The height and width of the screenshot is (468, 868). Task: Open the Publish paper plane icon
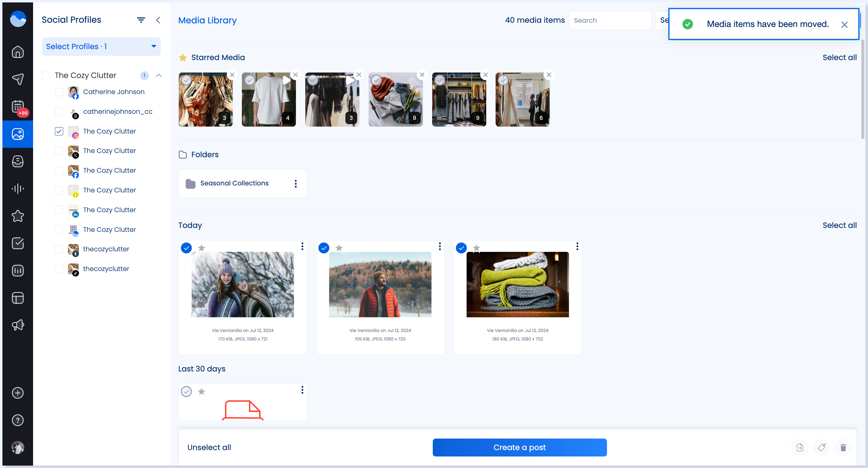tap(18, 79)
